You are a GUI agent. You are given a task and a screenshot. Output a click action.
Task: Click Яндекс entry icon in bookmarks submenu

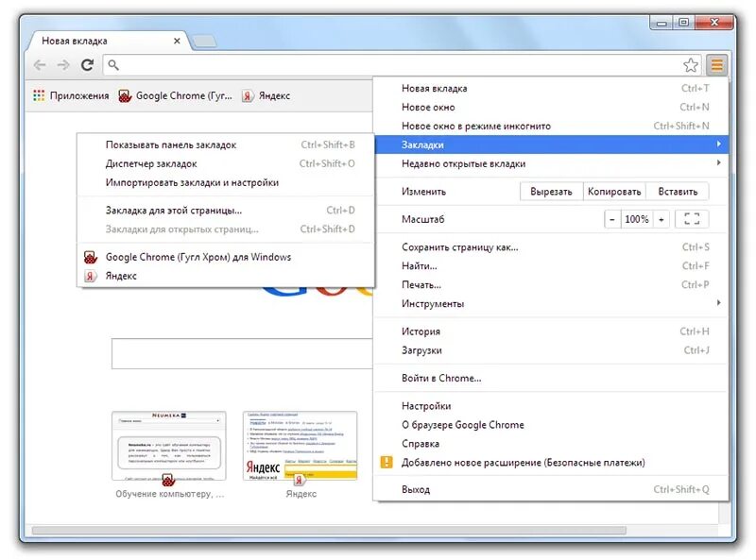click(x=90, y=276)
